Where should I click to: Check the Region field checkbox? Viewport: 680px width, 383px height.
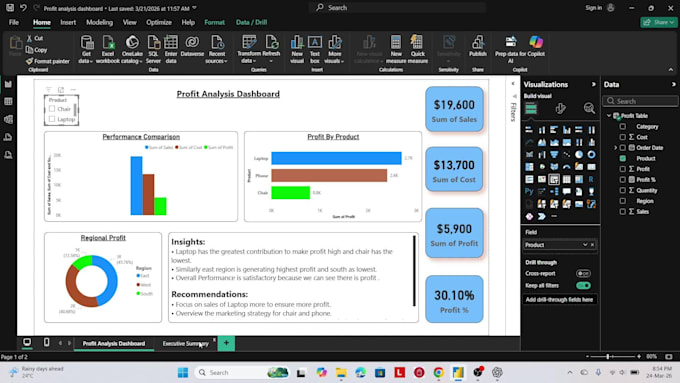(623, 201)
